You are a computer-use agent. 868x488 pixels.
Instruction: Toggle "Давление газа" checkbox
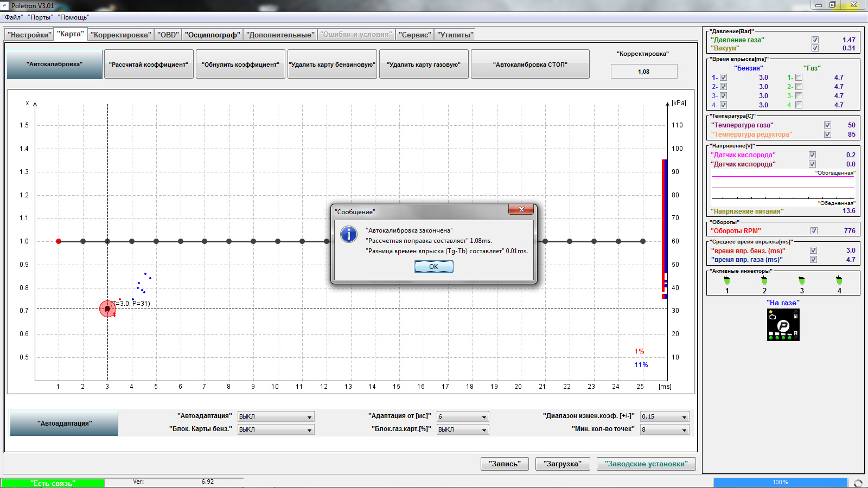(x=815, y=40)
